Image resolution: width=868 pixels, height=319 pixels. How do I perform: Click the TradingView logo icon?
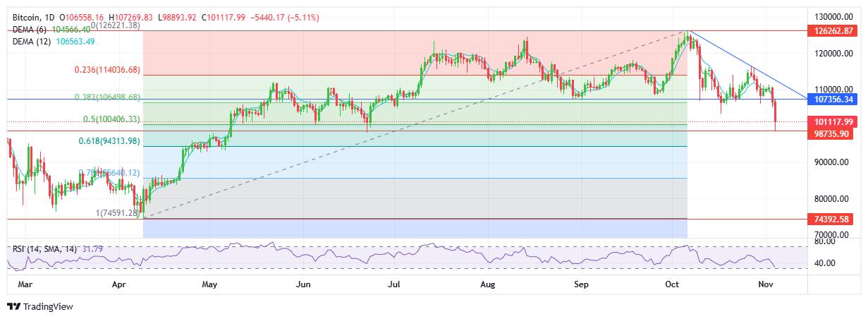tap(13, 307)
